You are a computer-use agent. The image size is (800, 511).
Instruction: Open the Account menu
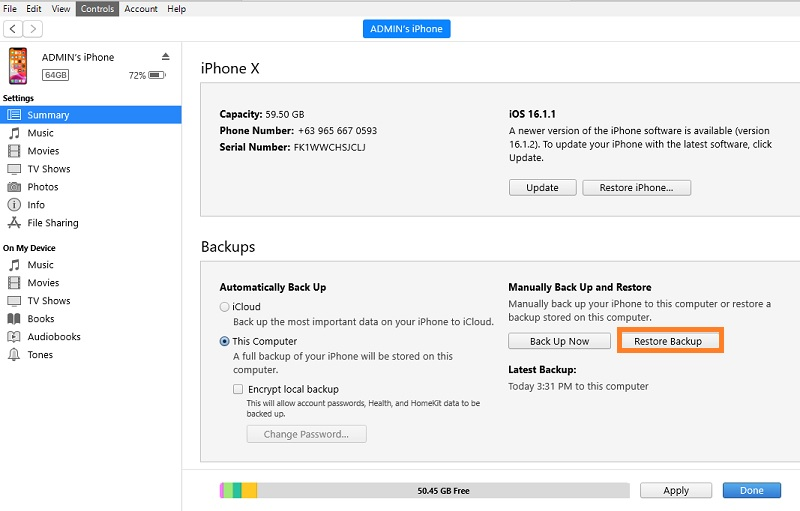pyautogui.click(x=141, y=9)
